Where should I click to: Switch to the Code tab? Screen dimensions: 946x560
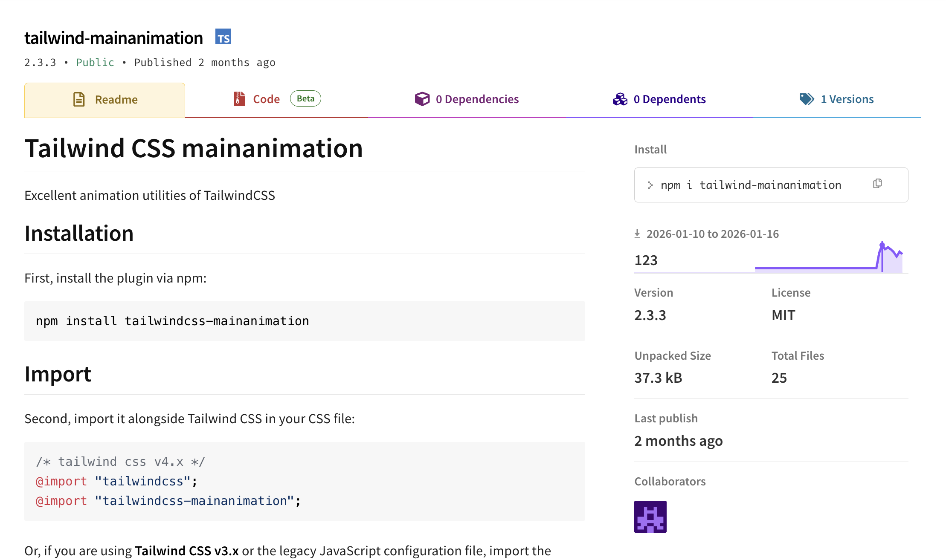266,98
